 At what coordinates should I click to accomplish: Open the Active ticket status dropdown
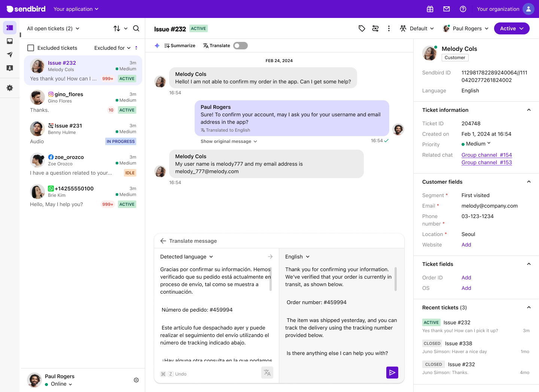point(511,28)
